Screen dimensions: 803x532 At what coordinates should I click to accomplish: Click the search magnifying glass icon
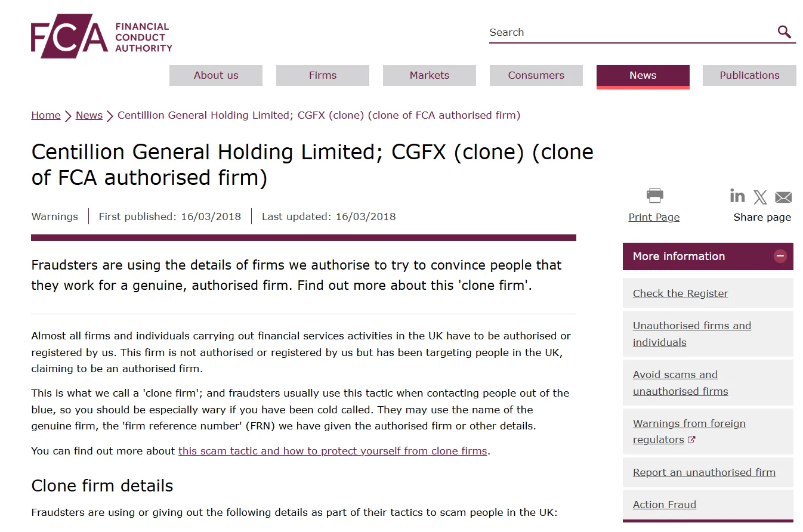784,32
